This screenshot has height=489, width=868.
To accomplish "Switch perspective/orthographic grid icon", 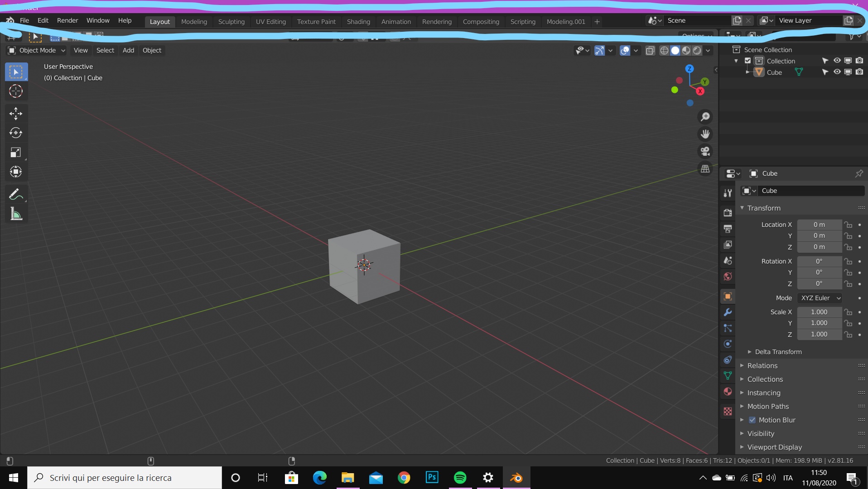I will [x=705, y=169].
